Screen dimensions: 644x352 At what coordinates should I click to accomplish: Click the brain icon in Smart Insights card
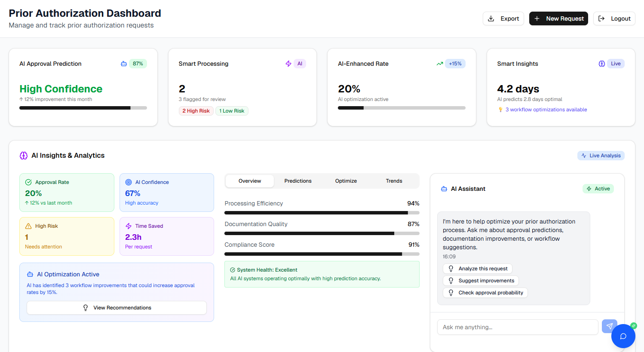coord(602,64)
